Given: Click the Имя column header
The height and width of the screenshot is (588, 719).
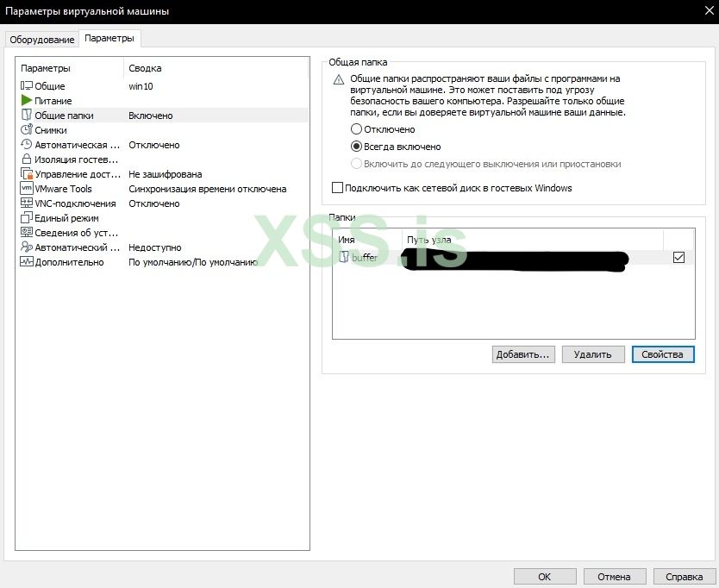Looking at the screenshot, I should pyautogui.click(x=367, y=240).
